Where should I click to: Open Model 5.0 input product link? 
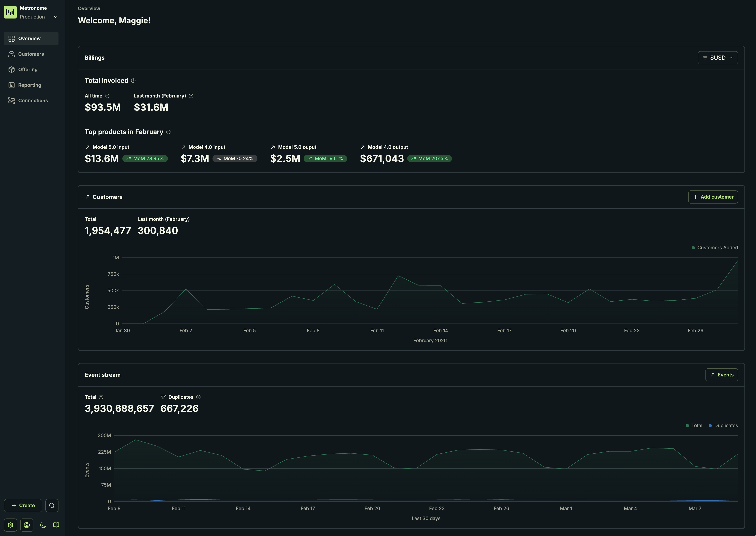(x=107, y=147)
